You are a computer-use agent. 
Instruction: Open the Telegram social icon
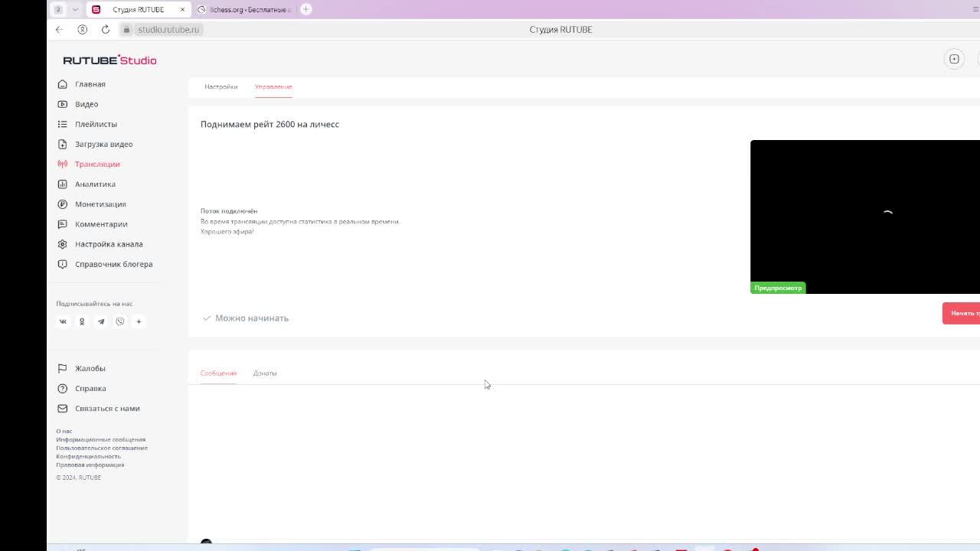101,321
